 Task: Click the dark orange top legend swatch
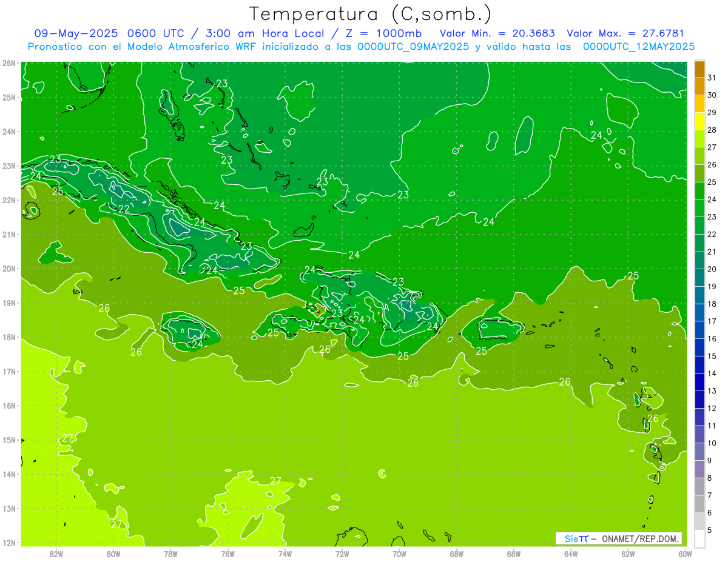(x=699, y=69)
